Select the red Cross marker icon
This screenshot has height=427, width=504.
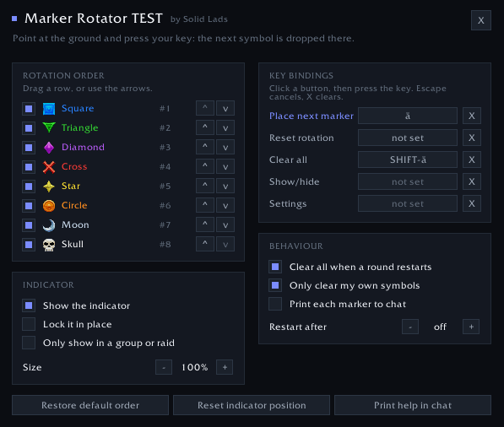coord(49,167)
